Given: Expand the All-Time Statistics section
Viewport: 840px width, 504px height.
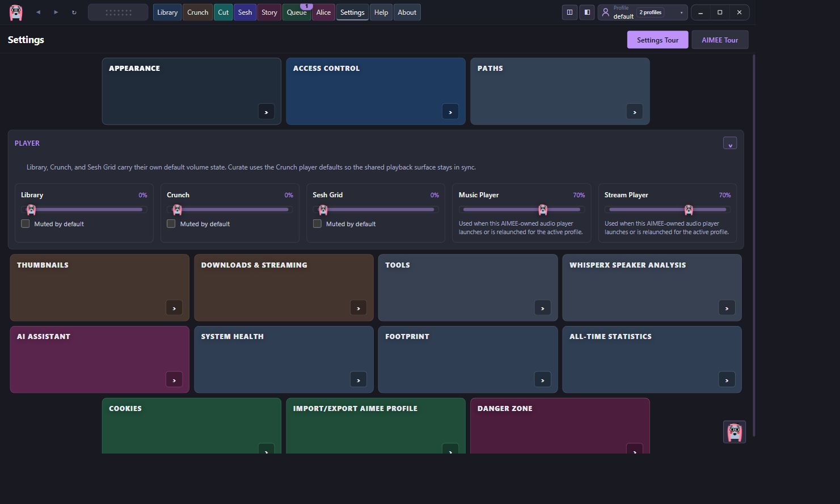Looking at the screenshot, I should click(727, 380).
